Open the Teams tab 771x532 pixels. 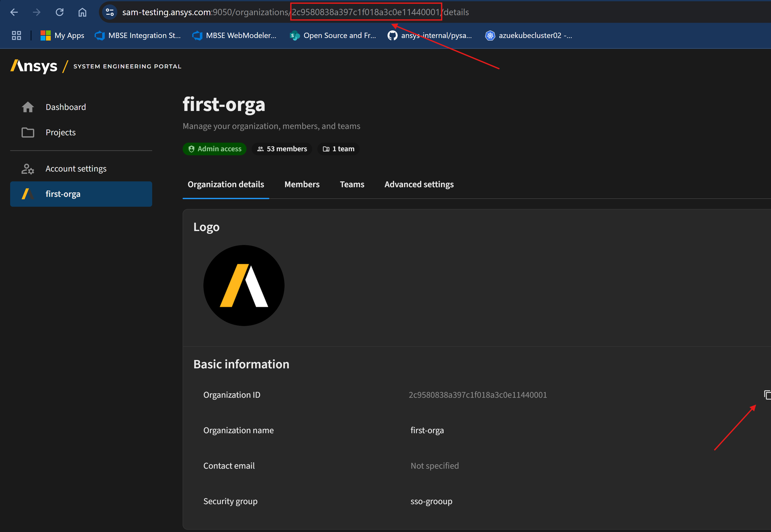click(352, 184)
